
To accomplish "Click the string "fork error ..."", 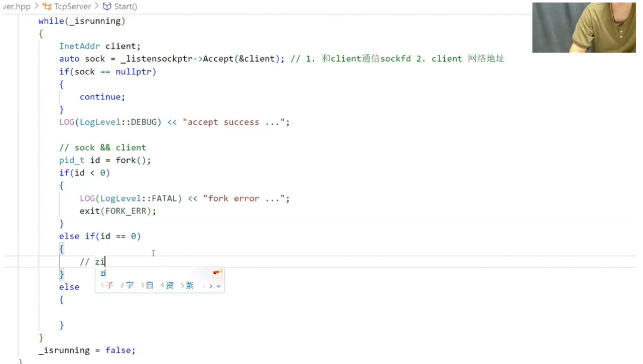I will [244, 199].
